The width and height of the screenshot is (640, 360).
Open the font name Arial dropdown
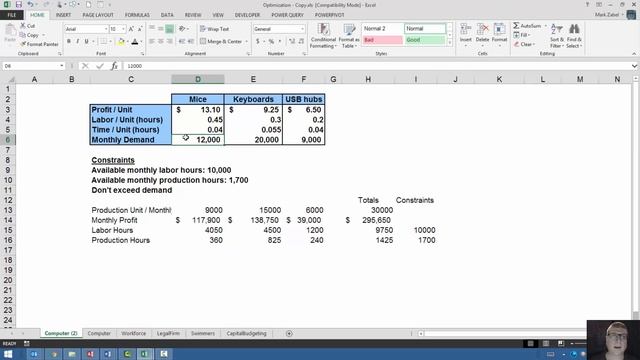[106, 29]
